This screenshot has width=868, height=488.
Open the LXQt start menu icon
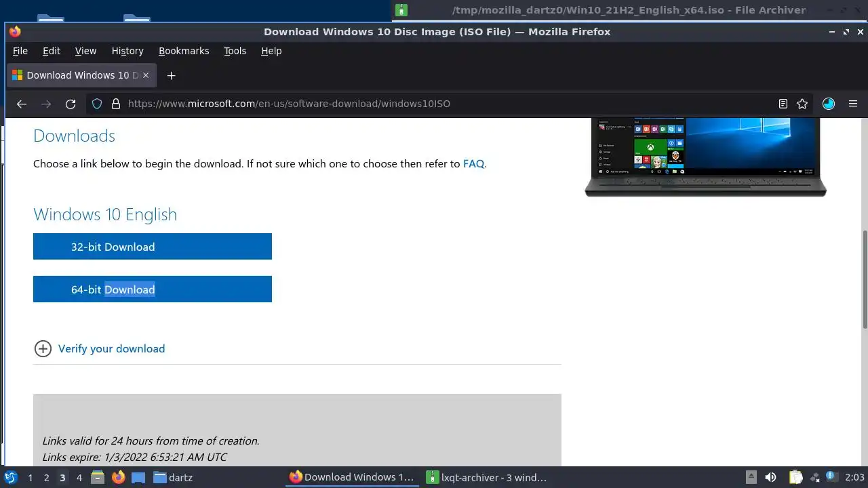[11, 477]
